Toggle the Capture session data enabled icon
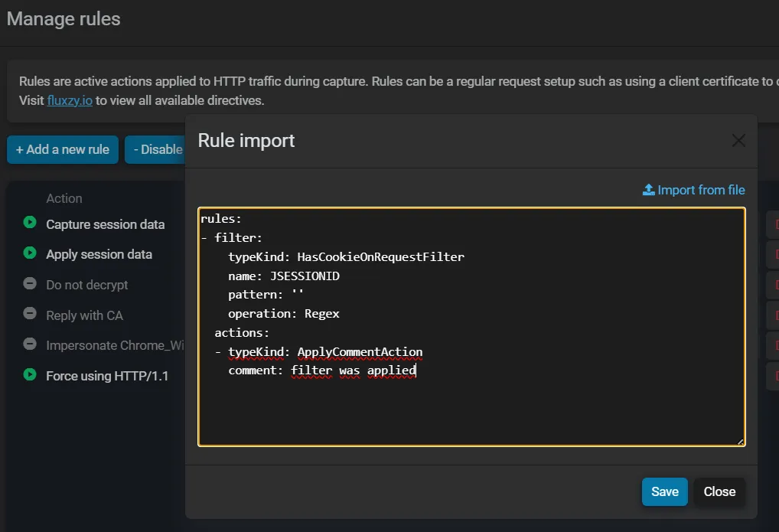Image resolution: width=779 pixels, height=532 pixels. click(x=30, y=222)
